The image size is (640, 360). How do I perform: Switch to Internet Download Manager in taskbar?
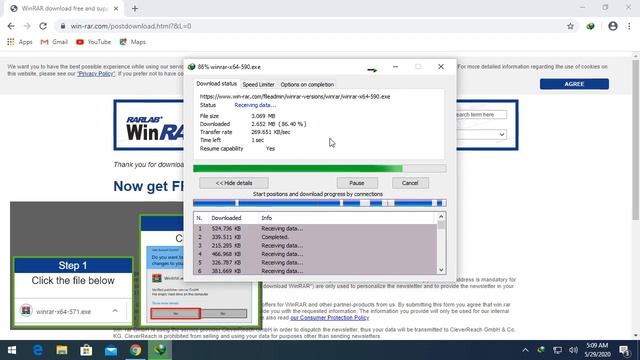pyautogui.click(x=160, y=350)
